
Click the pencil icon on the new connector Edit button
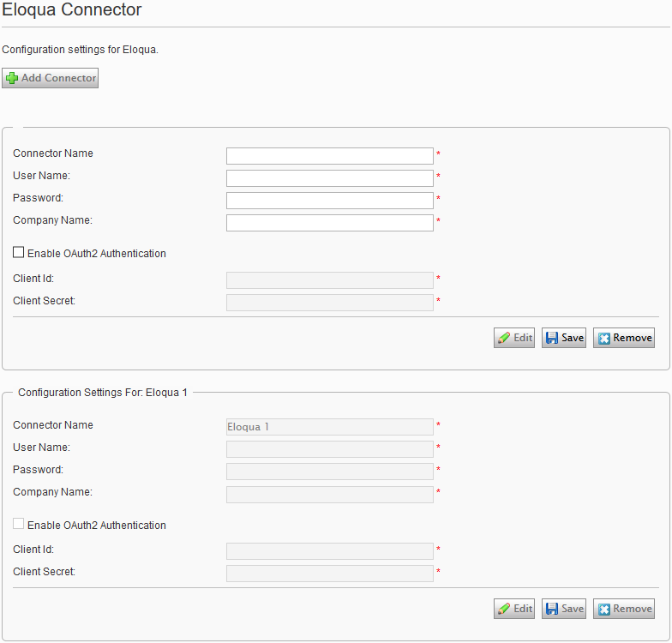(x=504, y=338)
